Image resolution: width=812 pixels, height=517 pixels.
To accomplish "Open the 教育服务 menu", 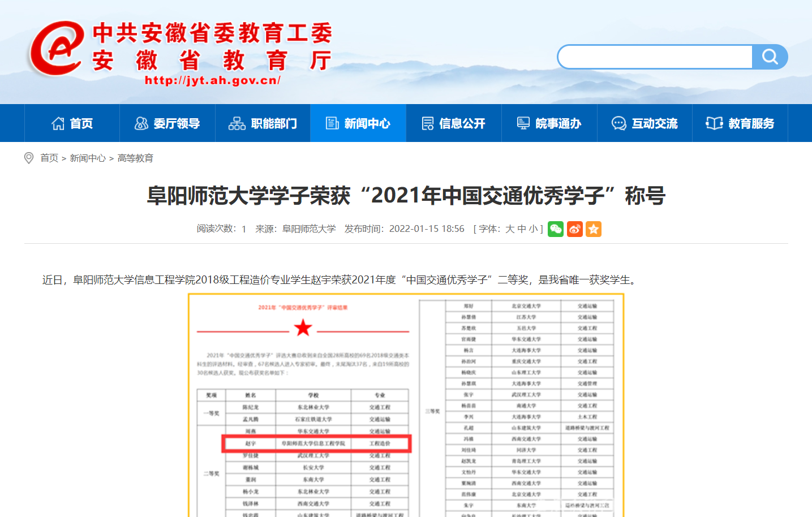I will click(740, 123).
